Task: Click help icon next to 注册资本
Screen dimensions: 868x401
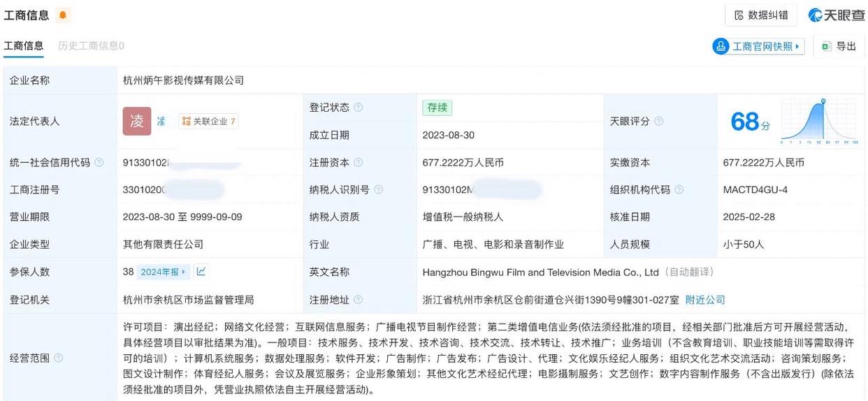Action: click(359, 163)
